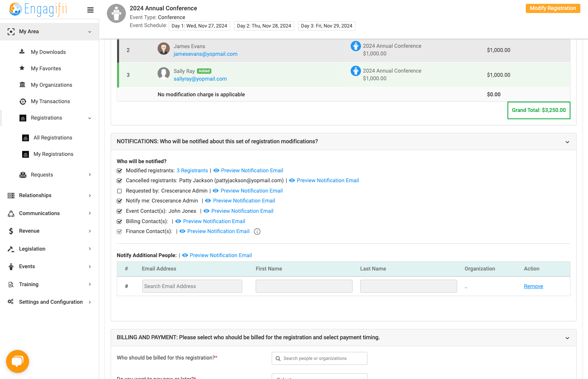Open the chat widget bubble
Viewport: 588px width, 379px height.
pyautogui.click(x=18, y=361)
